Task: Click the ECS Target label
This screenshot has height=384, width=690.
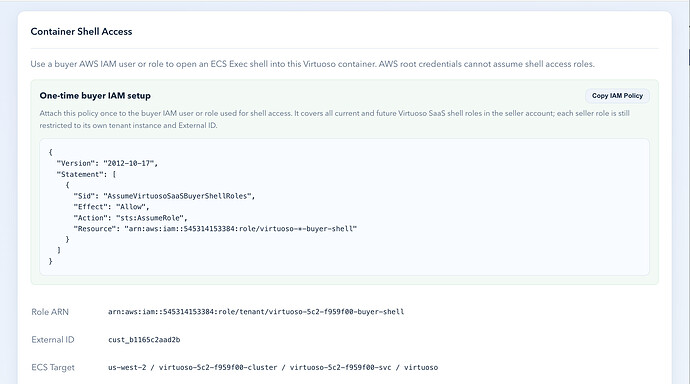Action: pyautogui.click(x=53, y=367)
